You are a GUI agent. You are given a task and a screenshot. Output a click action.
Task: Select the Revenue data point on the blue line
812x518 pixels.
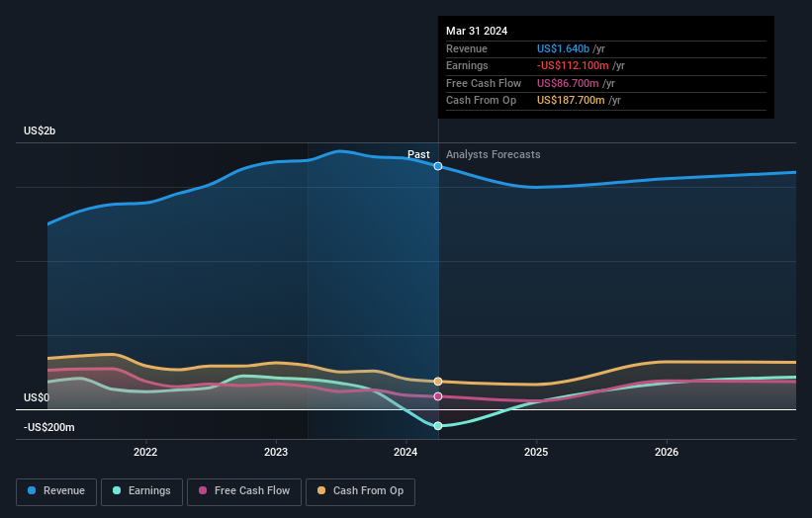point(438,166)
